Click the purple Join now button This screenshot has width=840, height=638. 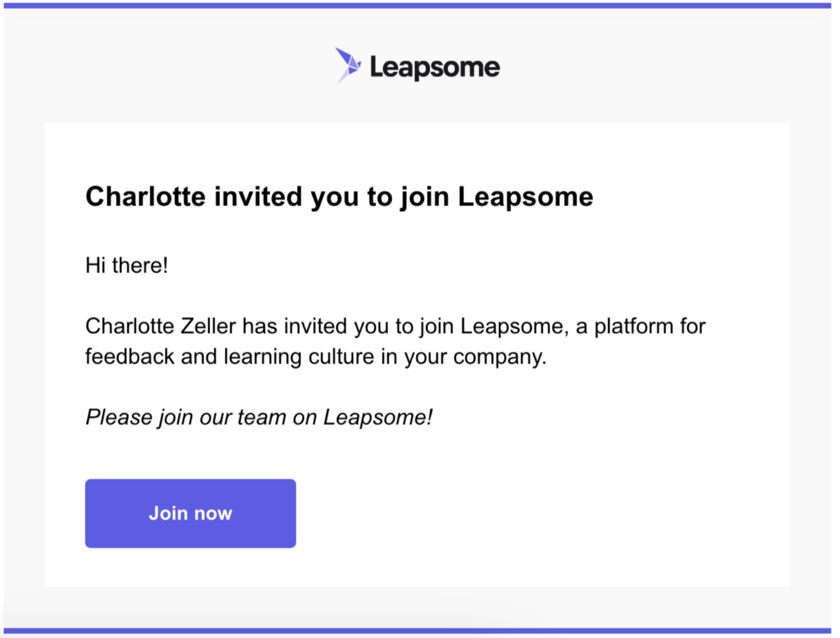tap(191, 513)
